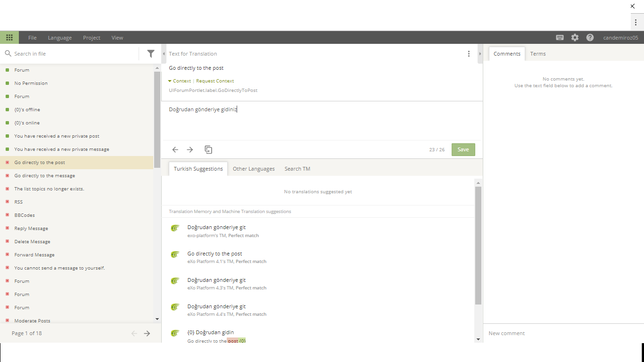
Task: Select 'Reply Message' string
Action: pyautogui.click(x=77, y=228)
